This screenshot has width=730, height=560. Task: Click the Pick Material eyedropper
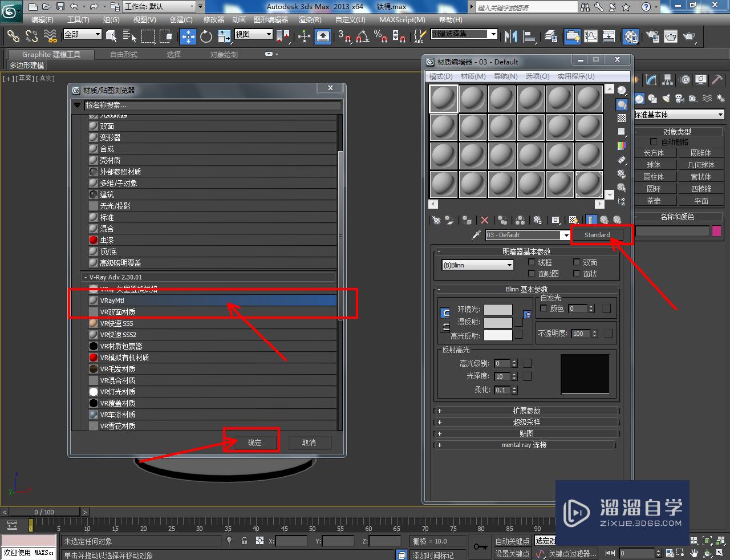point(476,235)
